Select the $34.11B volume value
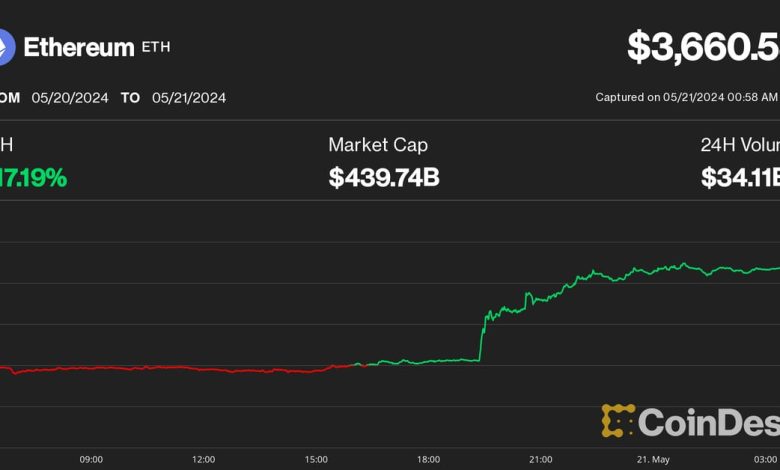780x470 pixels. 740,178
